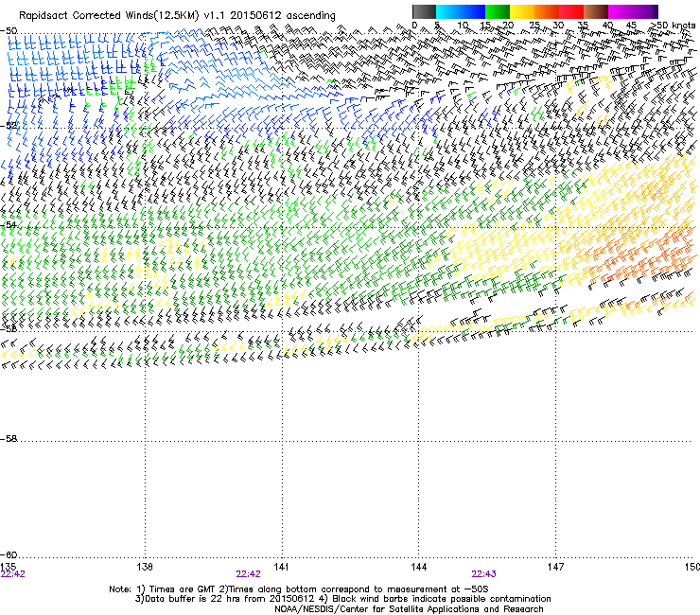The image size is (700, 615).
Task: Click the '22:42' time label under longitude 135
Action: tap(13, 574)
